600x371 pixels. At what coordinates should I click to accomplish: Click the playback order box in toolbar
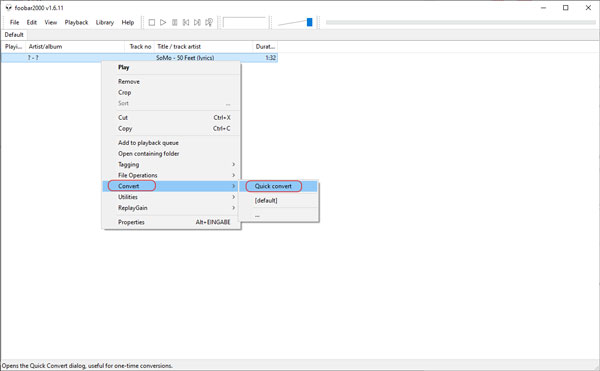pyautogui.click(x=244, y=23)
